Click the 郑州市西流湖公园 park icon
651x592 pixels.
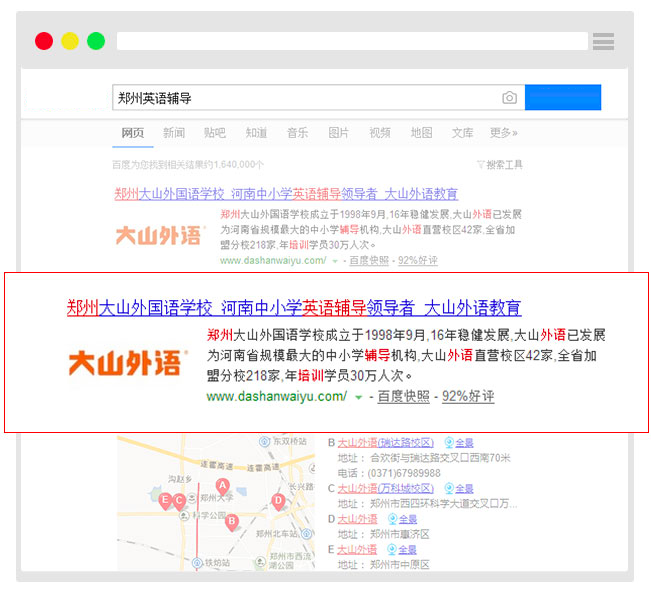click(260, 562)
